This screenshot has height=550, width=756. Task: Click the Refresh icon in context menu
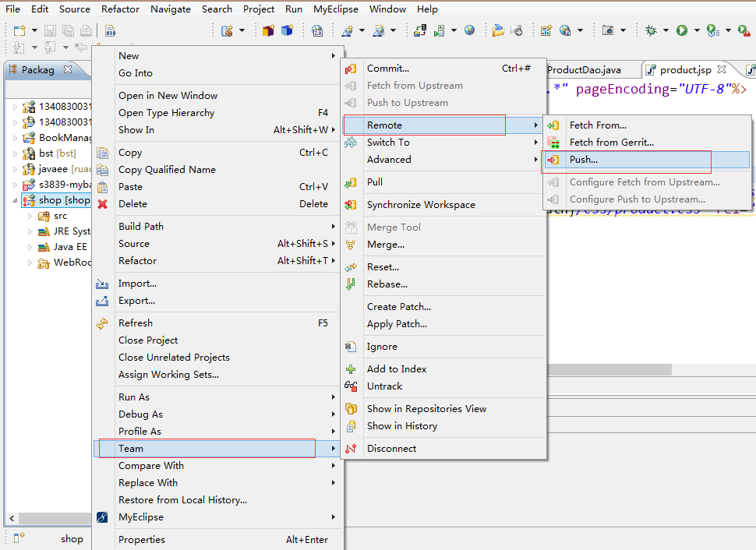(x=102, y=323)
